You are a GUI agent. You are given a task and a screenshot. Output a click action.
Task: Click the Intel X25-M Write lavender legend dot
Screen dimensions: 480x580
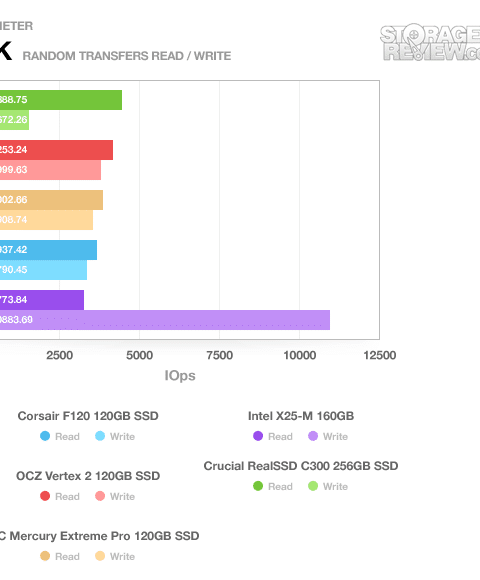(x=313, y=436)
